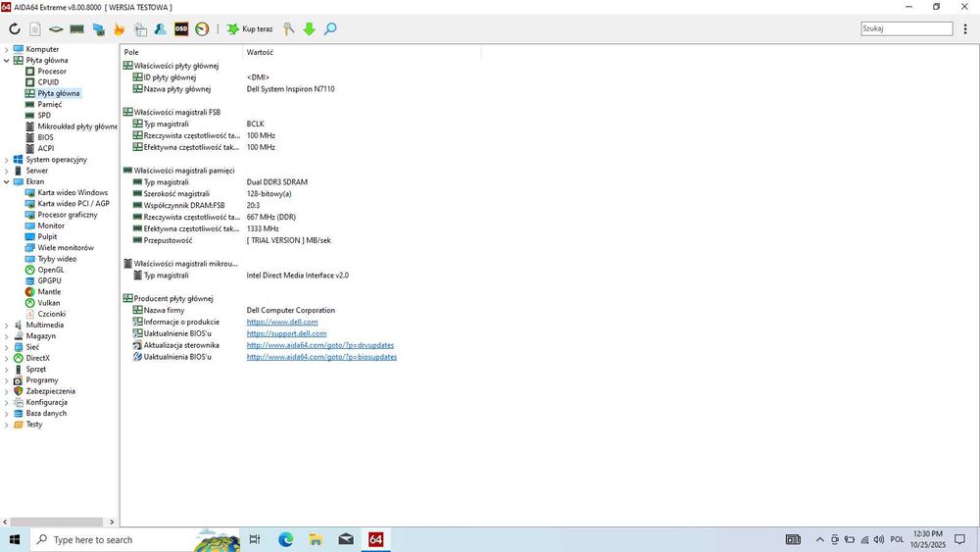Select Zabezpieczenia in the tree
Screen dimensions: 980x552
click(x=50, y=391)
